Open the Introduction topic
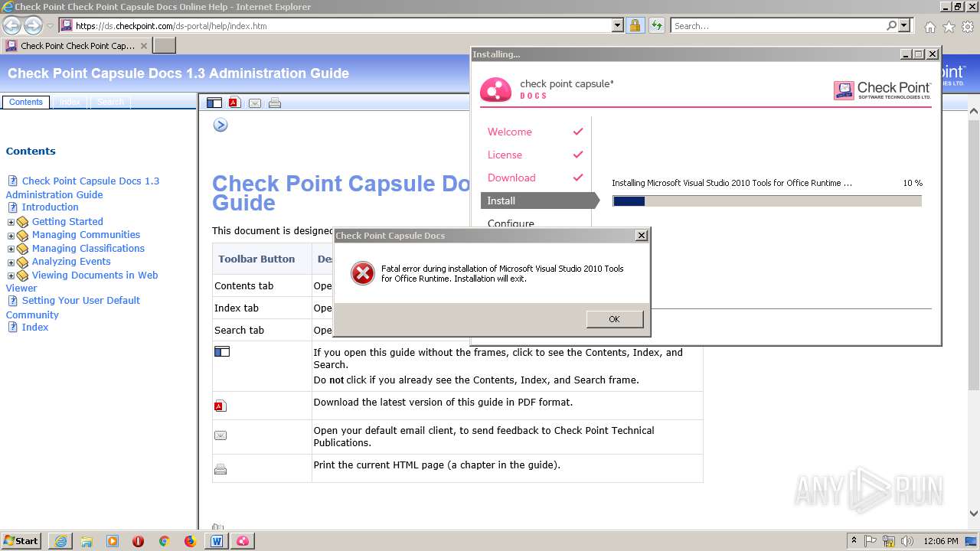The image size is (980, 551). click(x=50, y=207)
